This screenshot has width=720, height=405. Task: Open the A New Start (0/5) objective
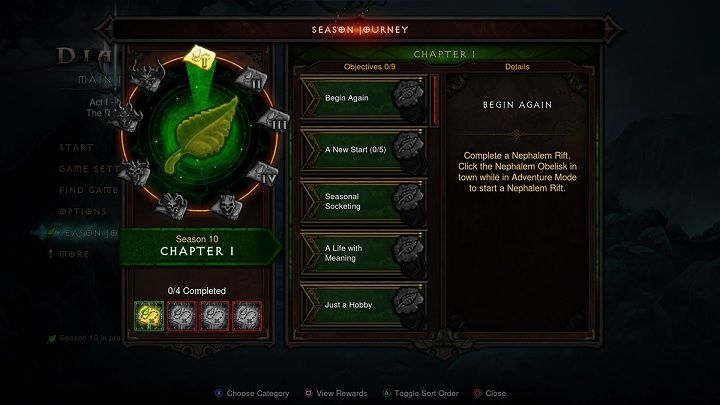click(364, 150)
